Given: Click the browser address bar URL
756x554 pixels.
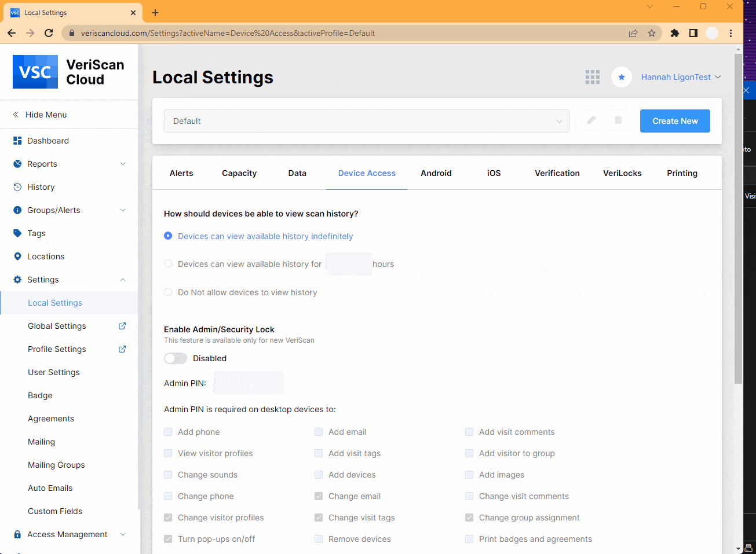Looking at the screenshot, I should (x=228, y=33).
